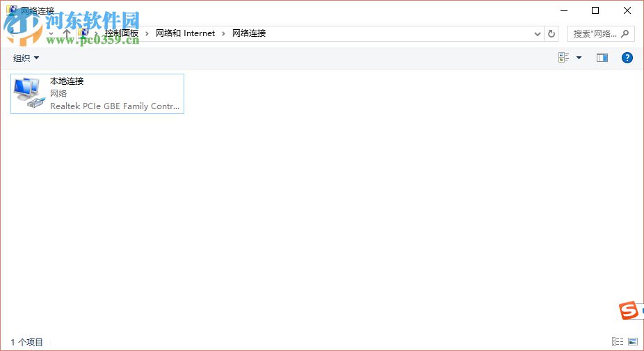Toggle the preview pane button

(602, 58)
